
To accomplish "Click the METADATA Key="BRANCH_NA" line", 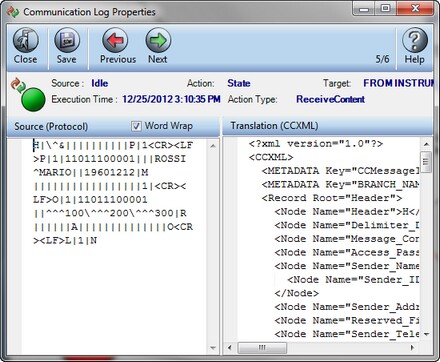I will pos(340,184).
